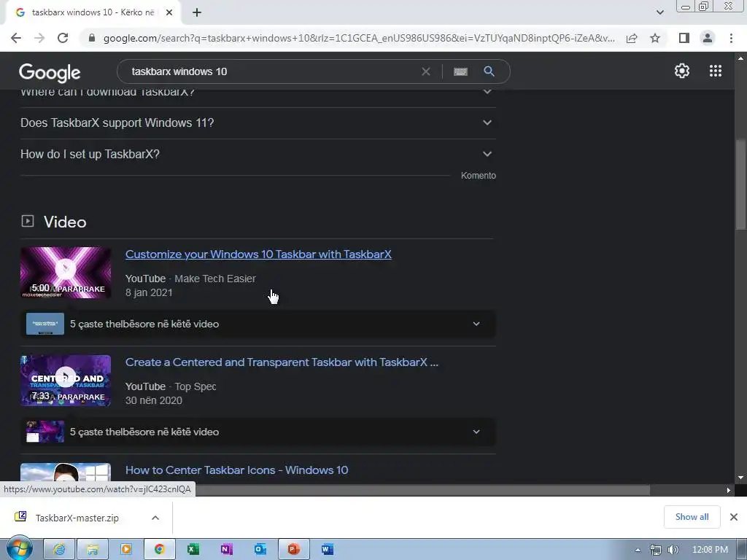Open downloaded TaskbarX-master.zip
Screen dimensions: 747x560
pos(76,518)
